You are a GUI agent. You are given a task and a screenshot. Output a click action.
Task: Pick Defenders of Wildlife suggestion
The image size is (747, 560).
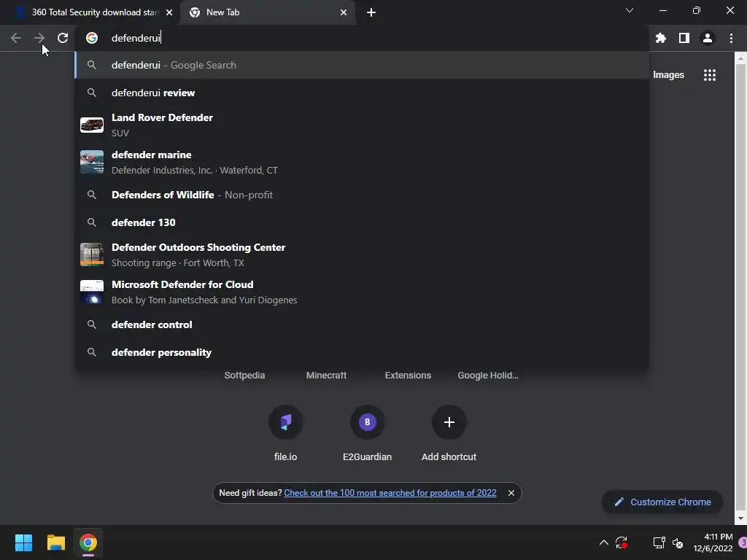click(362, 195)
